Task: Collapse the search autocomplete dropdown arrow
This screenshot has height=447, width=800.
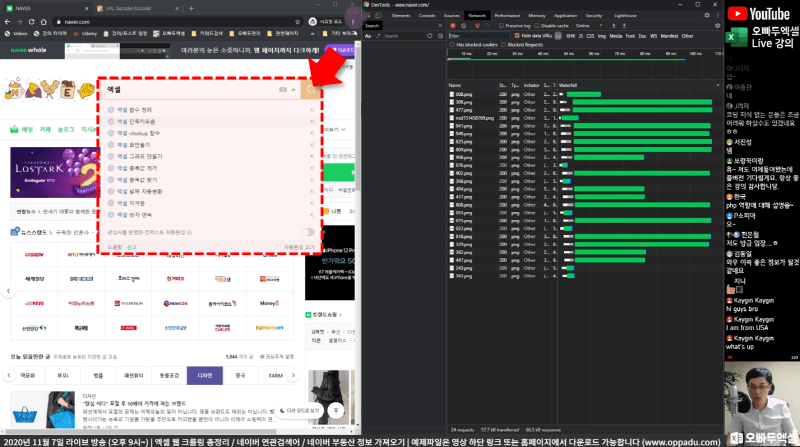Action: coord(294,90)
